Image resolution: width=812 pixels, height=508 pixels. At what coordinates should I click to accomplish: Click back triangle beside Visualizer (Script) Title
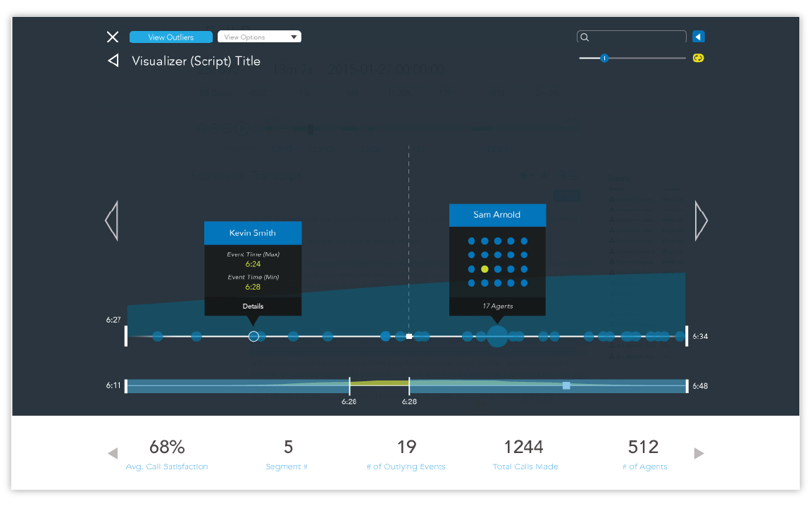(113, 61)
